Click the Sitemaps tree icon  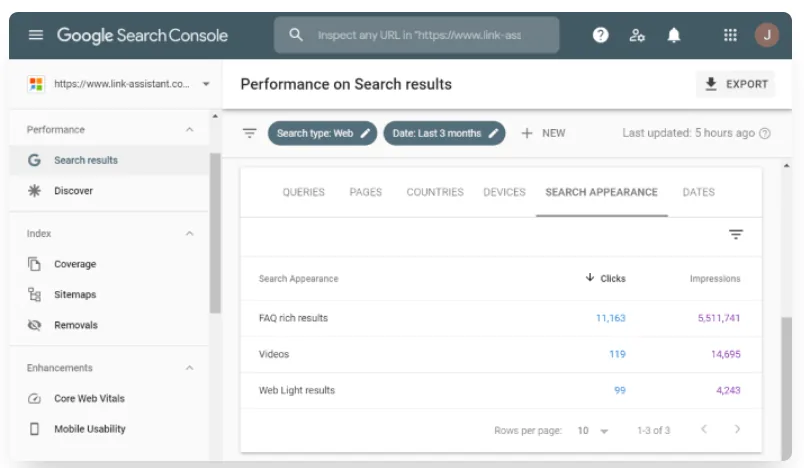(x=34, y=294)
